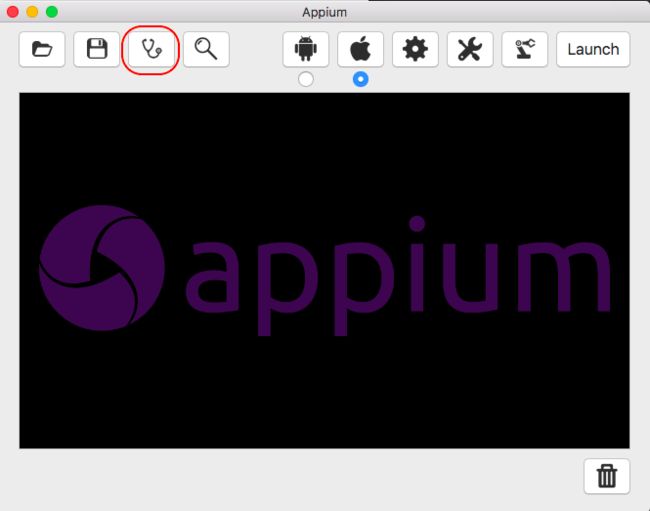This screenshot has height=511, width=650.
Task: Open a saved configuration with folder icon
Action: (x=42, y=49)
